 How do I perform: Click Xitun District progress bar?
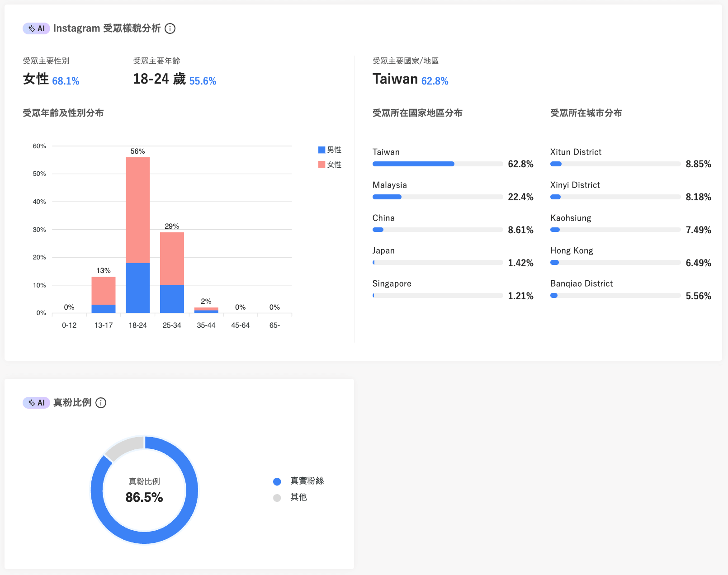pos(615,164)
